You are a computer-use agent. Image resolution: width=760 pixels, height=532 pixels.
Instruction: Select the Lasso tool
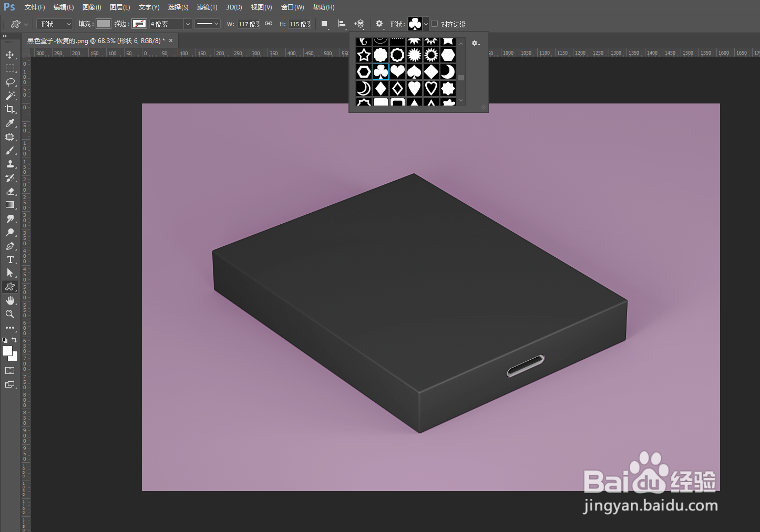(x=10, y=82)
